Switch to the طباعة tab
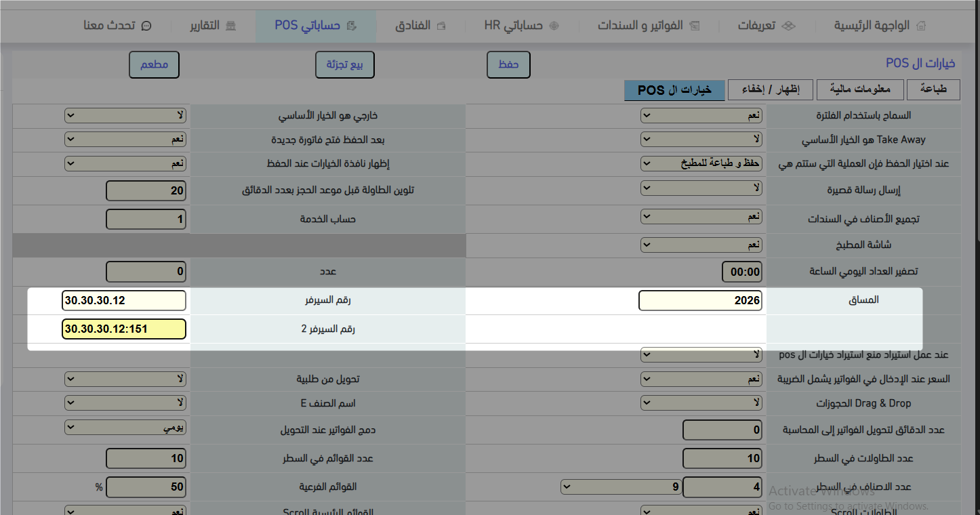980x515 pixels. 934,89
